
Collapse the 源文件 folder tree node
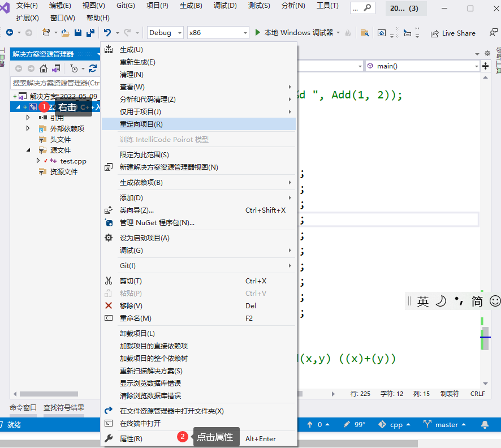click(x=28, y=150)
